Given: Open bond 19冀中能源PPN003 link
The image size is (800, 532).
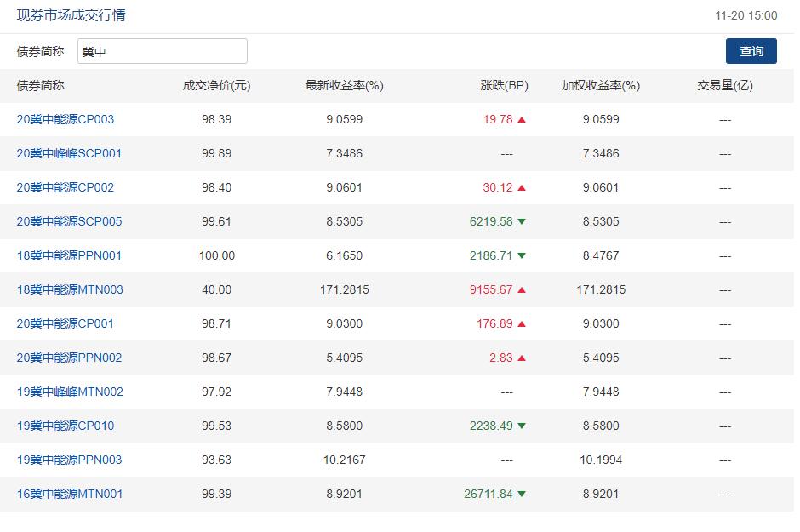Looking at the screenshot, I should coord(69,460).
